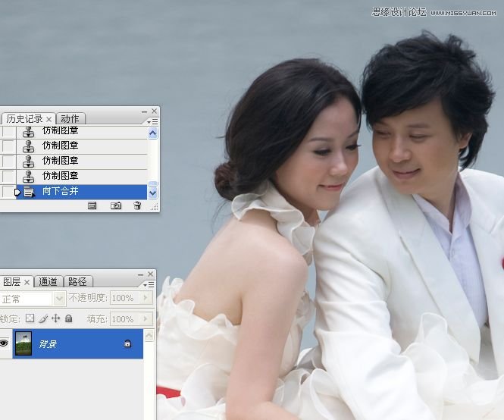Toggle history brush source box beside 向下合并

pos(8,192)
